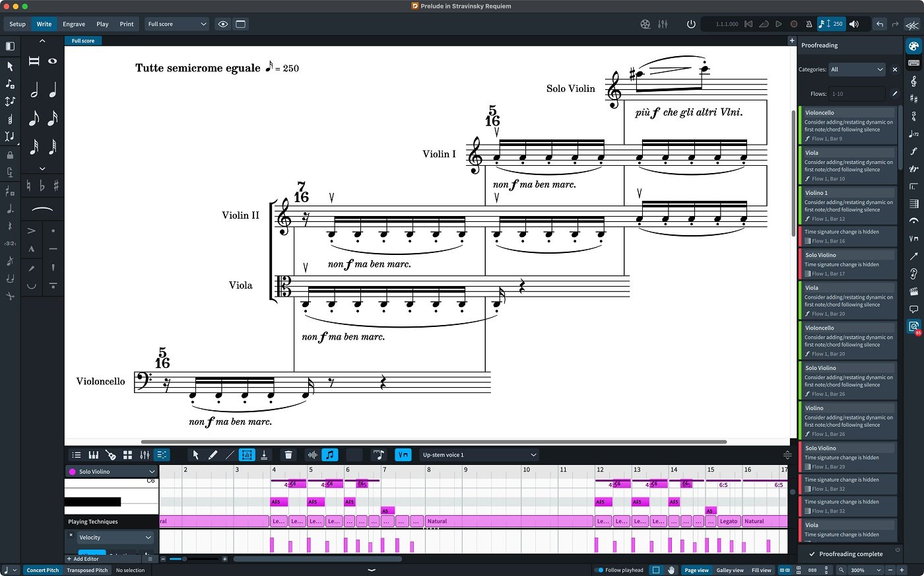Switch to Engrave mode
924x576 pixels.
point(74,24)
